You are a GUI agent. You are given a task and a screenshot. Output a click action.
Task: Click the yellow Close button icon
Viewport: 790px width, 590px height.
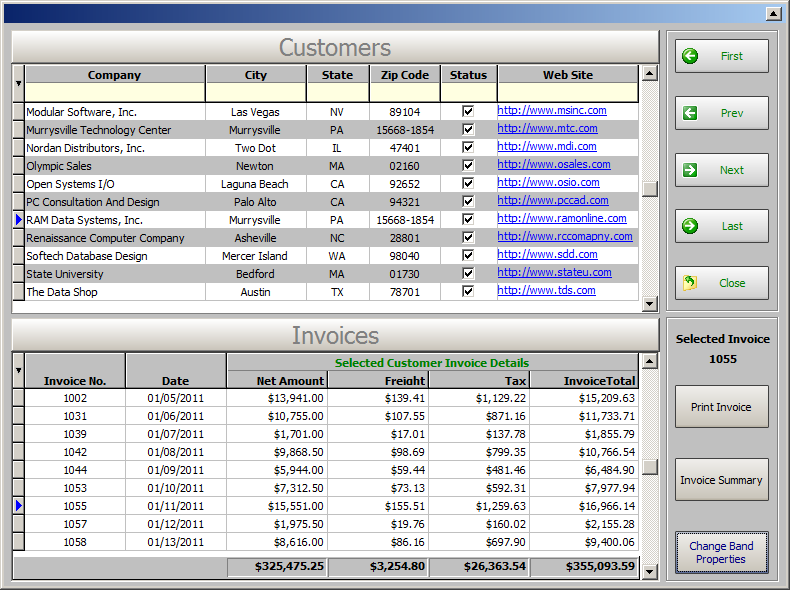click(690, 283)
